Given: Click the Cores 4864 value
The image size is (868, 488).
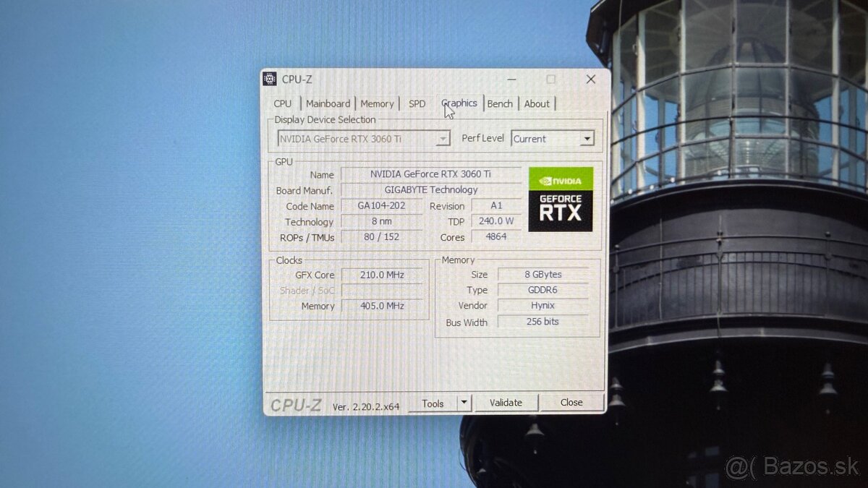Looking at the screenshot, I should 496,236.
